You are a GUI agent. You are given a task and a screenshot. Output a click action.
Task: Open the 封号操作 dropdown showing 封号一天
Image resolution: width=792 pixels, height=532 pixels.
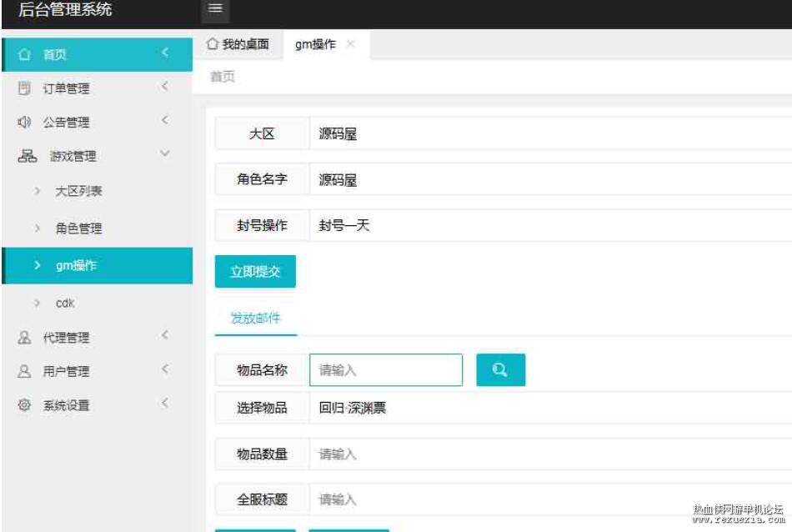point(550,225)
